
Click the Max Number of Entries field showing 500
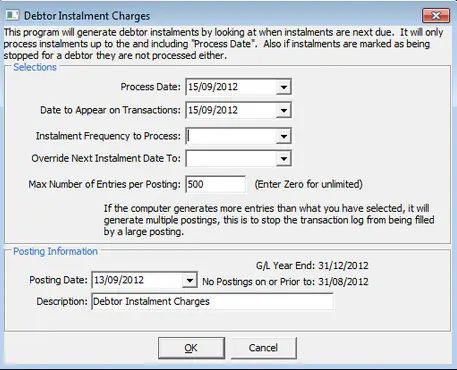coord(216,184)
